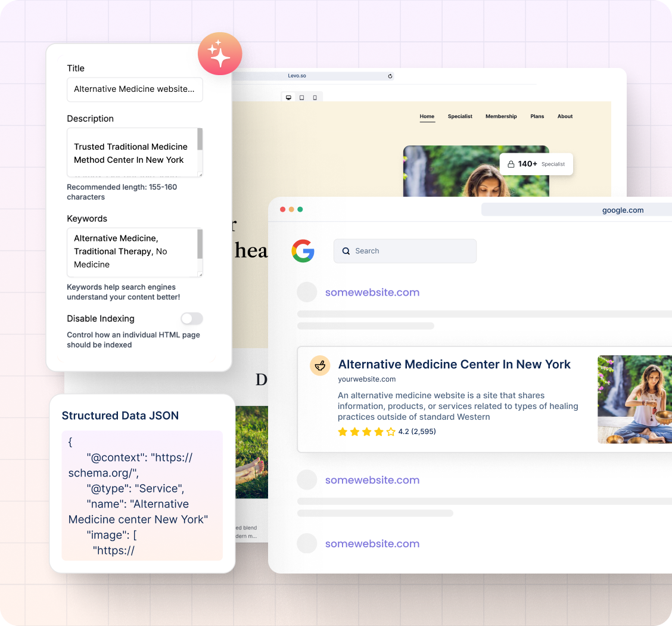Click the Google logo
672x626 pixels.
click(303, 251)
